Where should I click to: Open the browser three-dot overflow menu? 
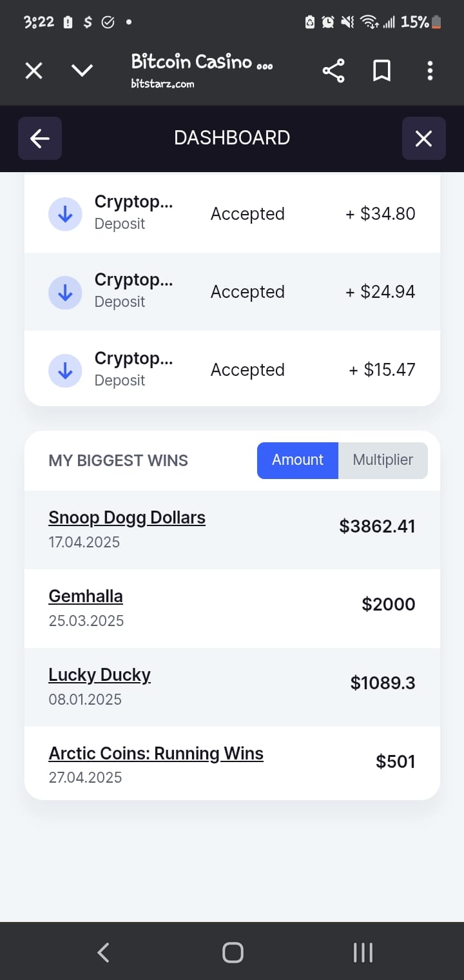[430, 71]
